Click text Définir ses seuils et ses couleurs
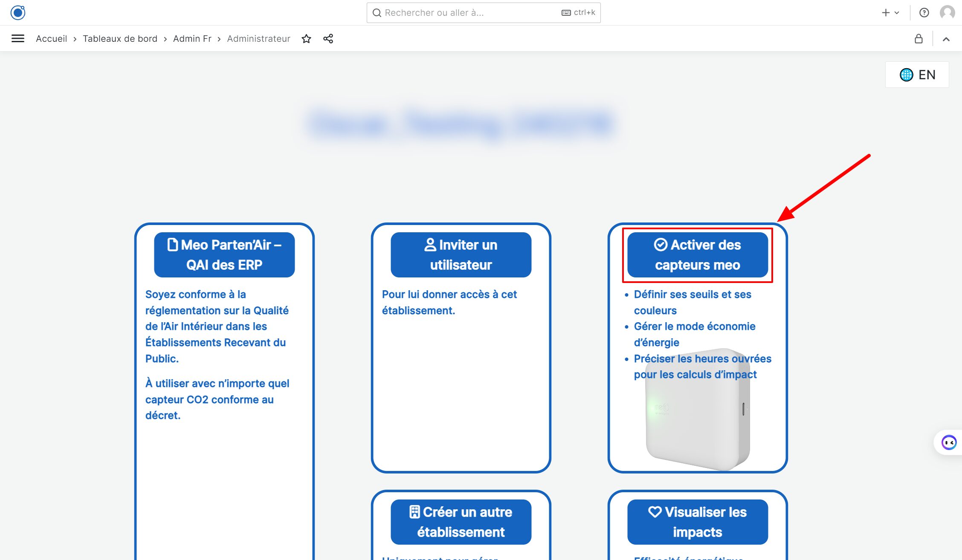The height and width of the screenshot is (560, 962). (x=693, y=303)
